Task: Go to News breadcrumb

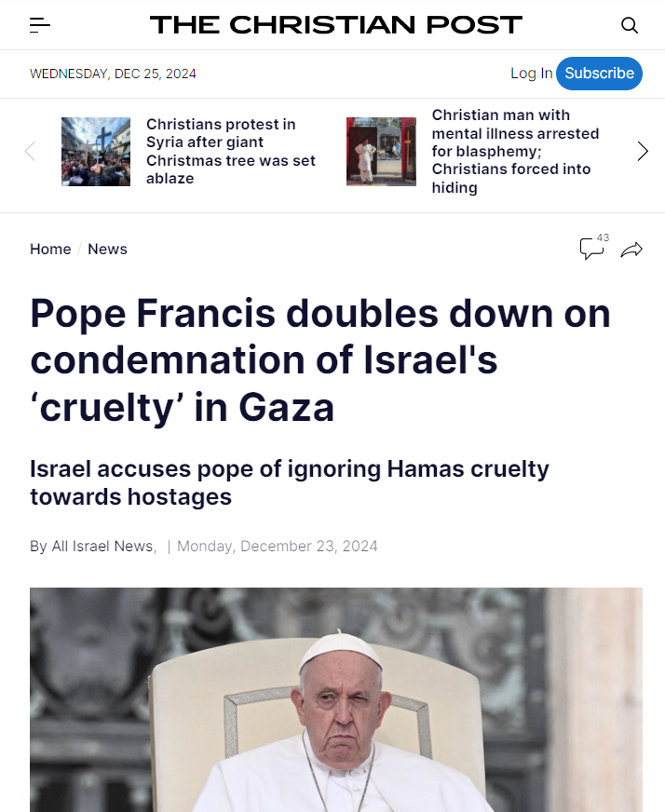Action: 107,249
